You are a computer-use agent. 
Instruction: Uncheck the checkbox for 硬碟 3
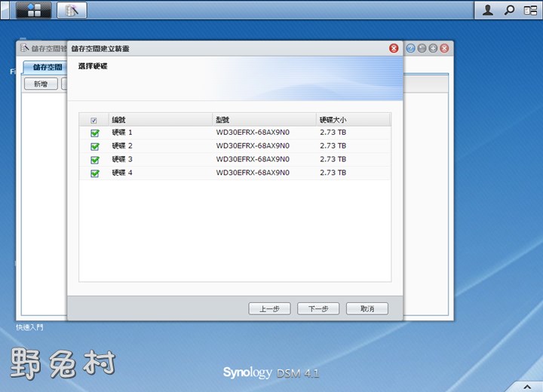(x=94, y=160)
